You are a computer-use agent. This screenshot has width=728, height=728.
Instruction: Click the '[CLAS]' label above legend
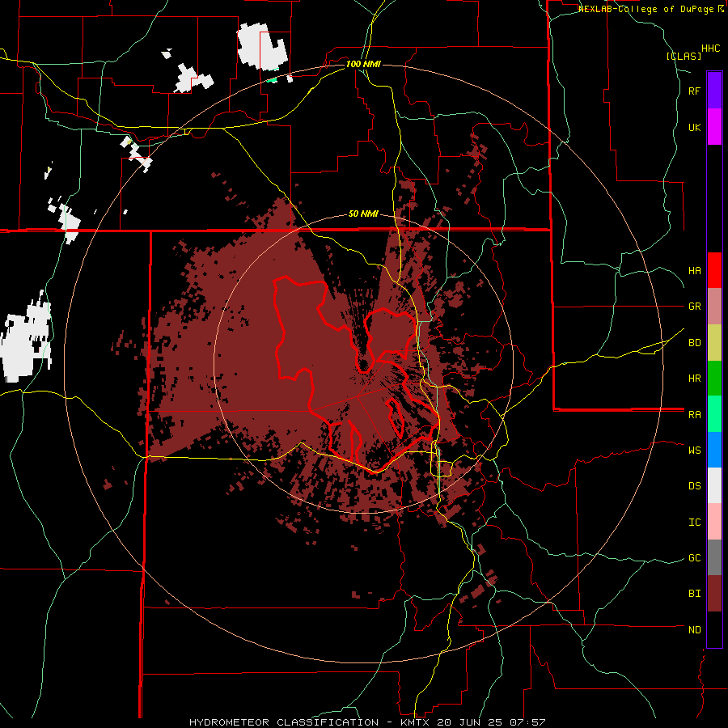pos(684,56)
